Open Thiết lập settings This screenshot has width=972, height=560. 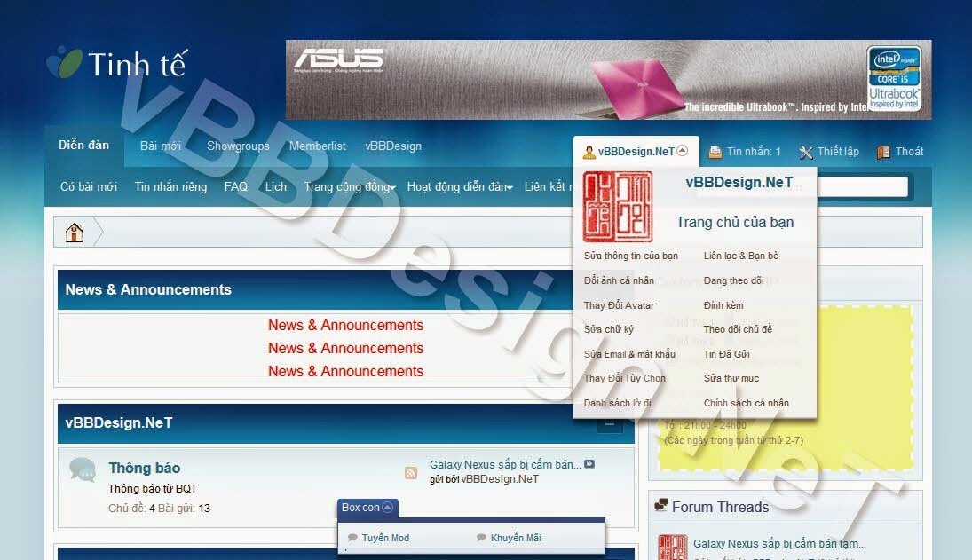pos(838,151)
